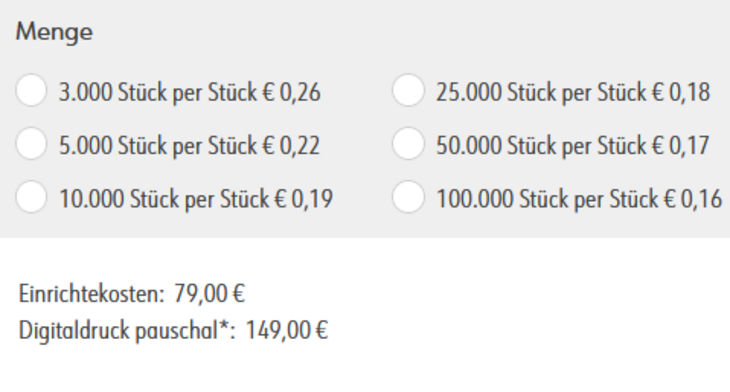Click the Menge section heading
Viewport: 730px width, 392px height.
[54, 32]
